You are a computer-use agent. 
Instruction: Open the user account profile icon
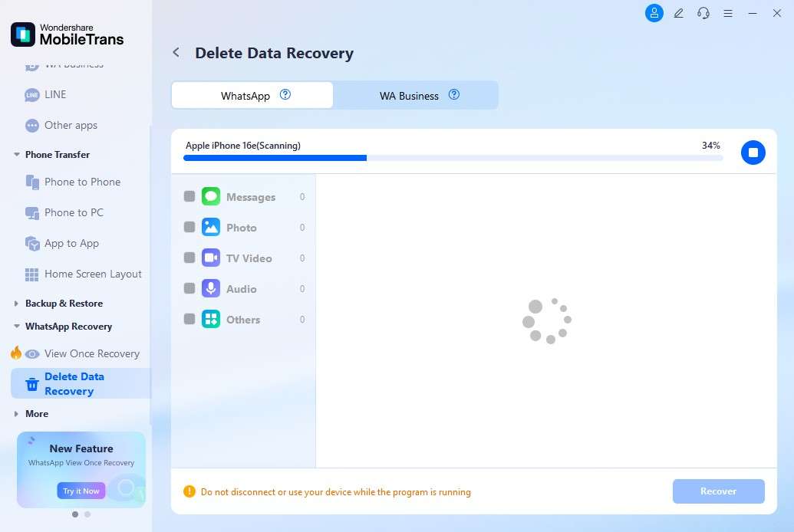tap(654, 13)
